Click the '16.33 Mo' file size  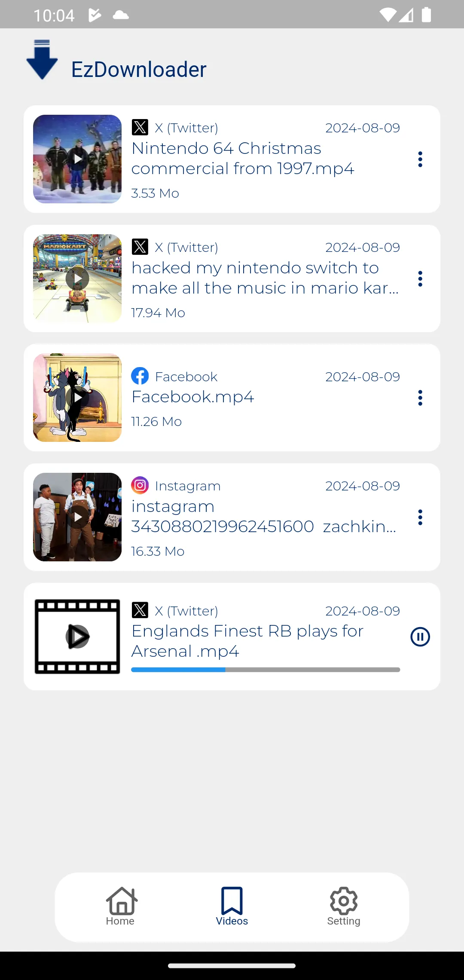pos(158,551)
